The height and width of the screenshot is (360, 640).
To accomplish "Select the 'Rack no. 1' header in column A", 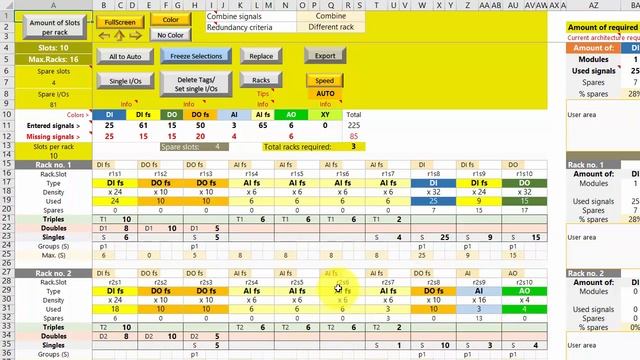I will [53, 165].
